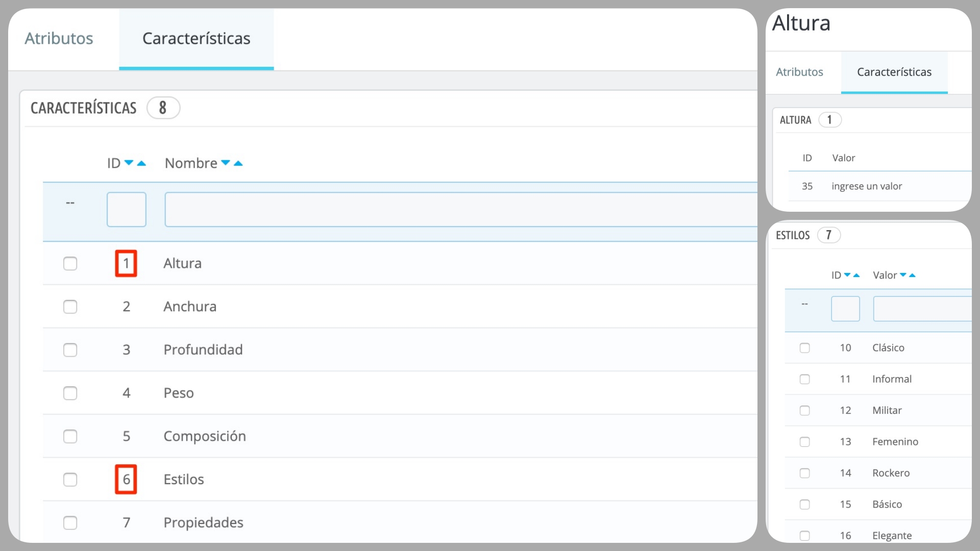This screenshot has width=980, height=551.
Task: Click the ID filter field in Características
Action: [127, 210]
